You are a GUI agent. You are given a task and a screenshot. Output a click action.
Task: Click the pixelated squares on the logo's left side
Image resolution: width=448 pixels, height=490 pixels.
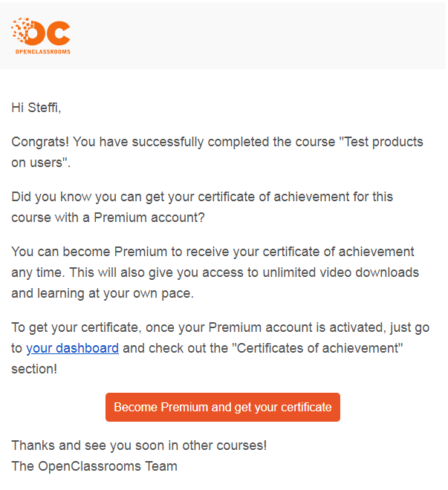tap(20, 30)
